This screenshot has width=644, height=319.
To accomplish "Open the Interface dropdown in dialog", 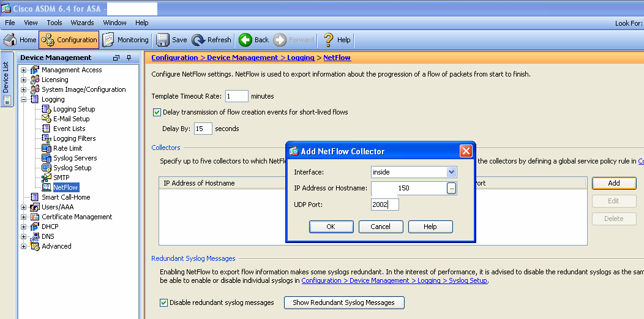I will (x=451, y=173).
